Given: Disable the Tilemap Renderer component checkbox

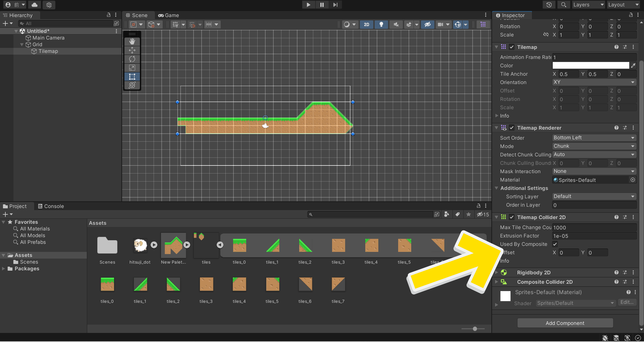Looking at the screenshot, I should (512, 128).
